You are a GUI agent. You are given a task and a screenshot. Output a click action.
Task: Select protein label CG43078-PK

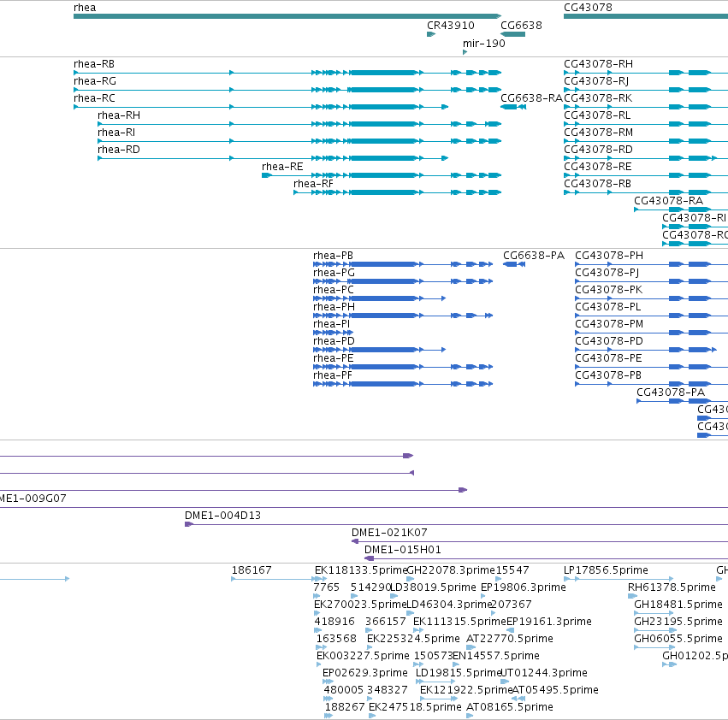tap(609, 290)
